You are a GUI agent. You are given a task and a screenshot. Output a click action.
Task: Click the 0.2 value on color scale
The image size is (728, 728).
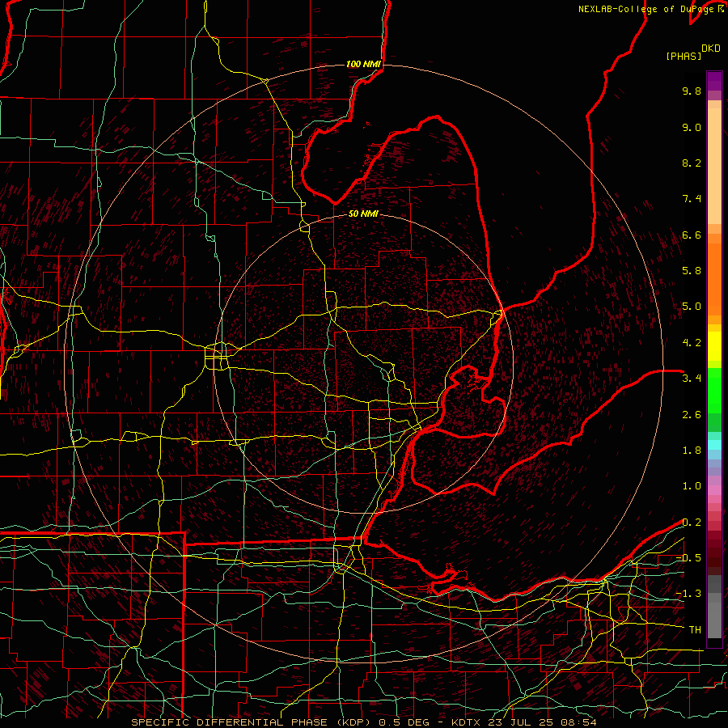pos(692,523)
